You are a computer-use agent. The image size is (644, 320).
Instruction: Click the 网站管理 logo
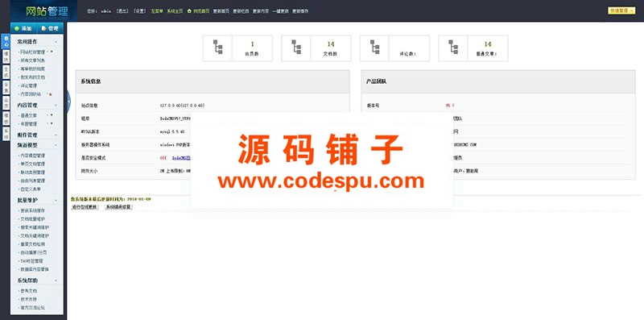click(47, 11)
